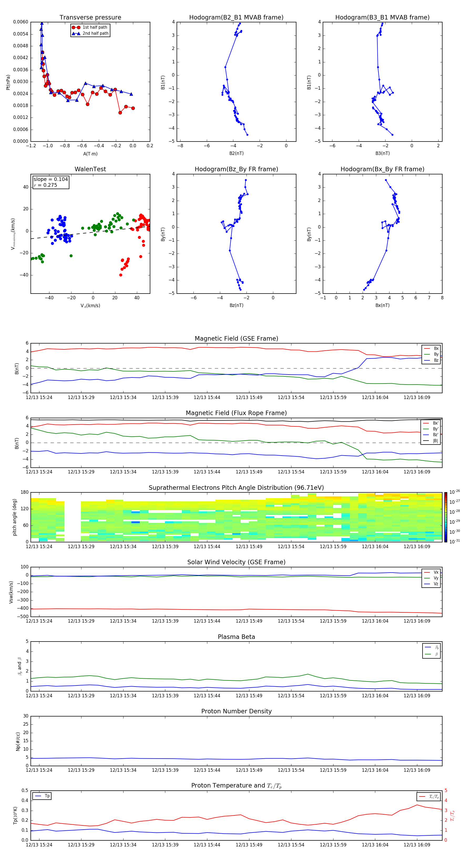This screenshot has height=868, width=473.
Task: Click the Suprathermal Electrons Pitch Angle title
Action: 236,488
